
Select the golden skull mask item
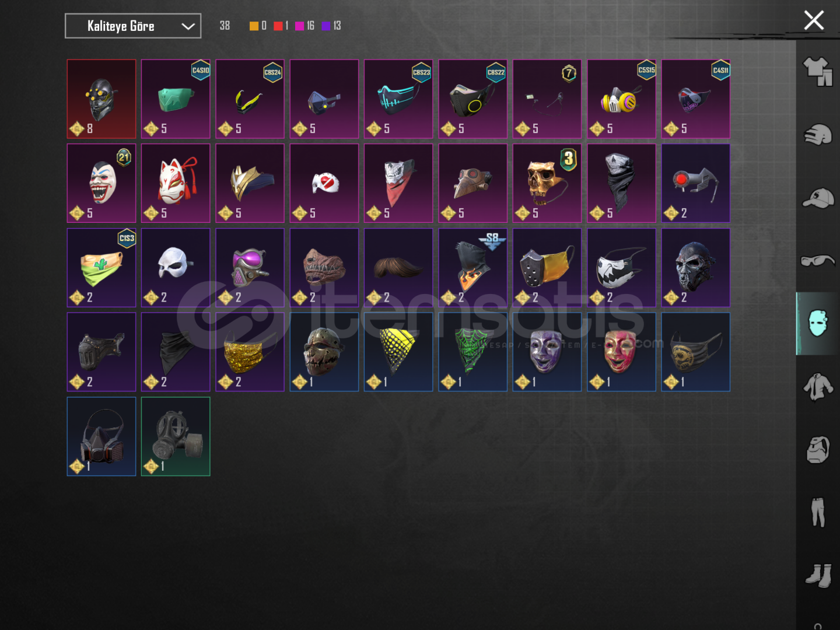click(547, 183)
